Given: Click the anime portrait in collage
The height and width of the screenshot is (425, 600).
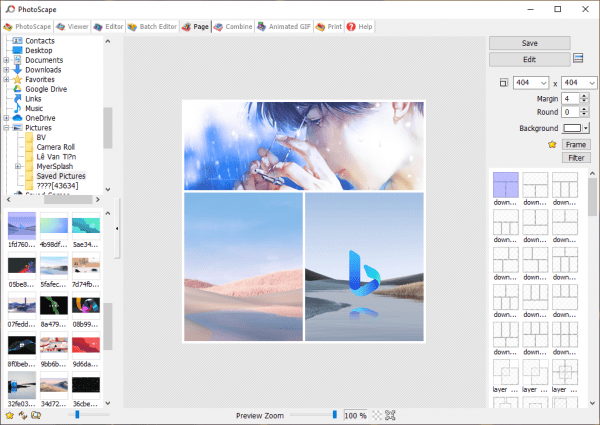Looking at the screenshot, I should (304, 146).
